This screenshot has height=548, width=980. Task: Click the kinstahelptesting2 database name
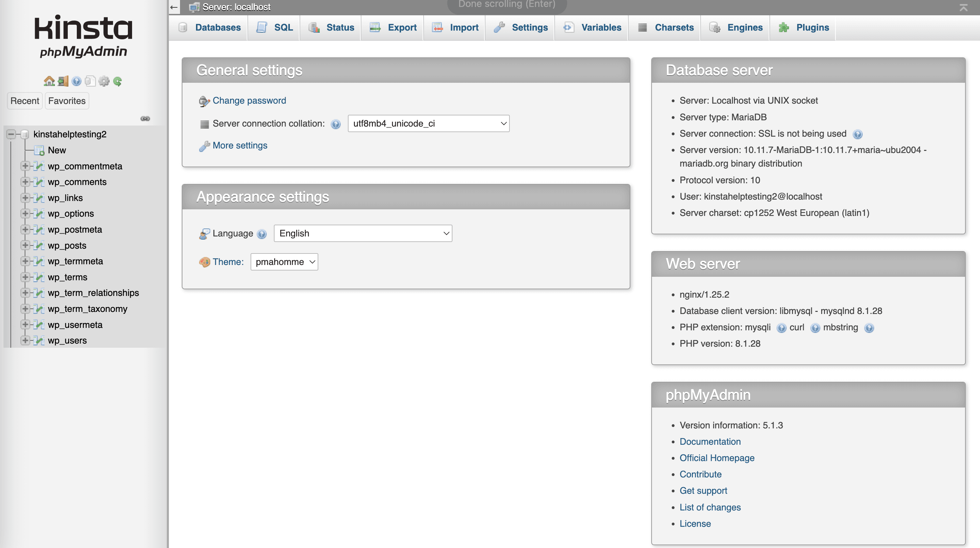click(69, 134)
